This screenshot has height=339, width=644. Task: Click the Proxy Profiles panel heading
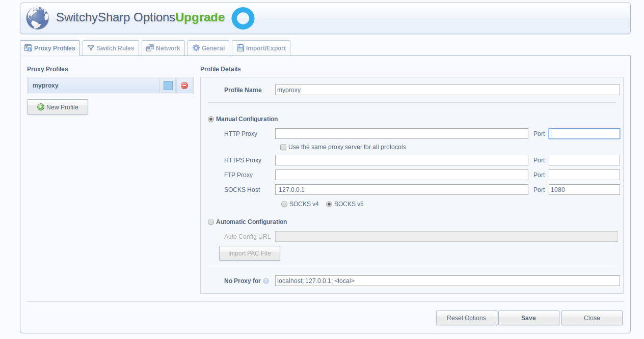click(47, 69)
